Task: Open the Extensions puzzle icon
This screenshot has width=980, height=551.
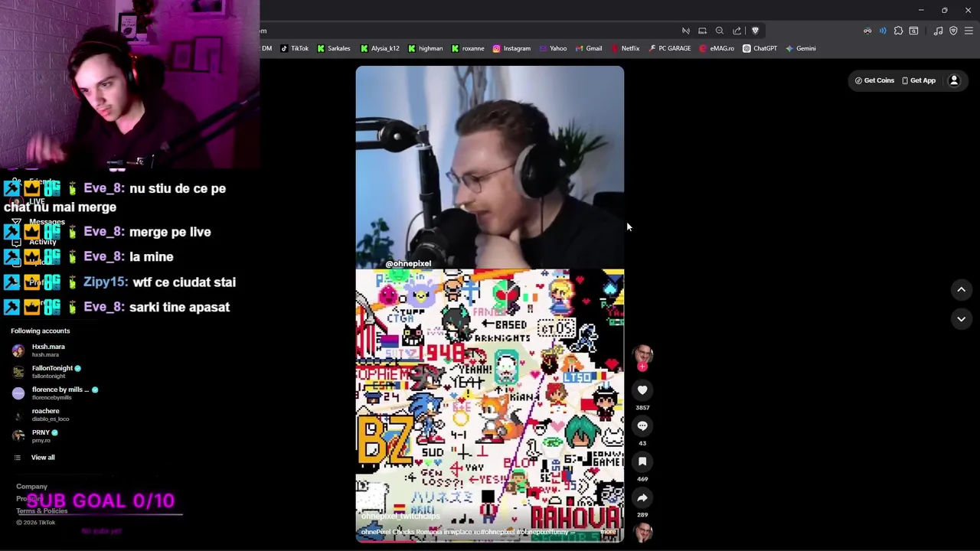Action: (x=898, y=31)
